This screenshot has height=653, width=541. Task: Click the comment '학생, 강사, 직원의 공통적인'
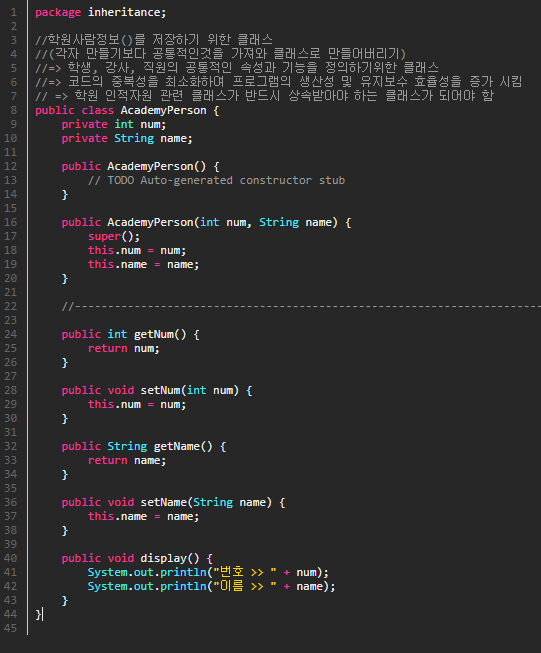tap(150, 68)
